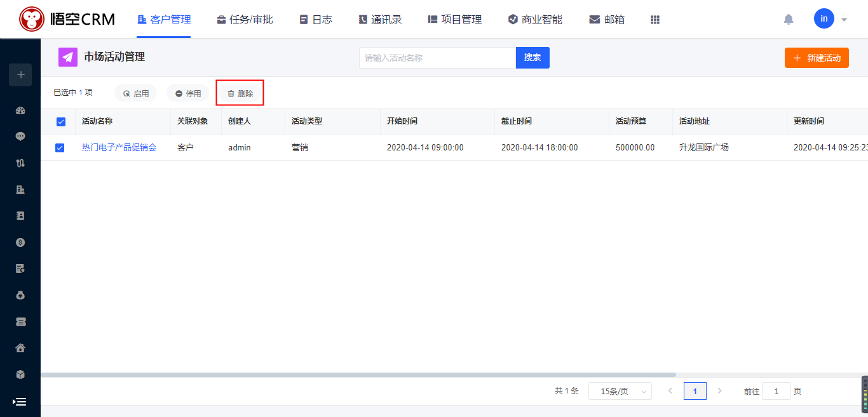Screen dimensions: 868x417
Task: Expand the user avatar dropdown arrow
Action: coord(844,20)
